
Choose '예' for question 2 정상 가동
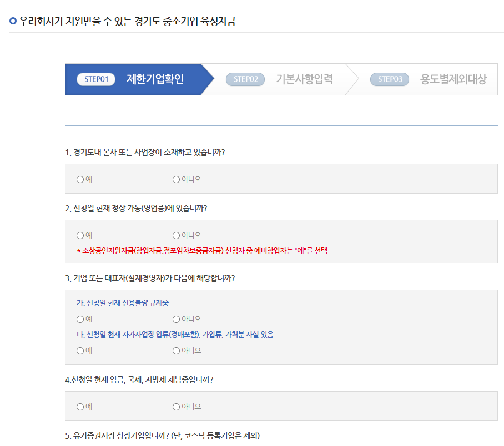pyautogui.click(x=80, y=236)
